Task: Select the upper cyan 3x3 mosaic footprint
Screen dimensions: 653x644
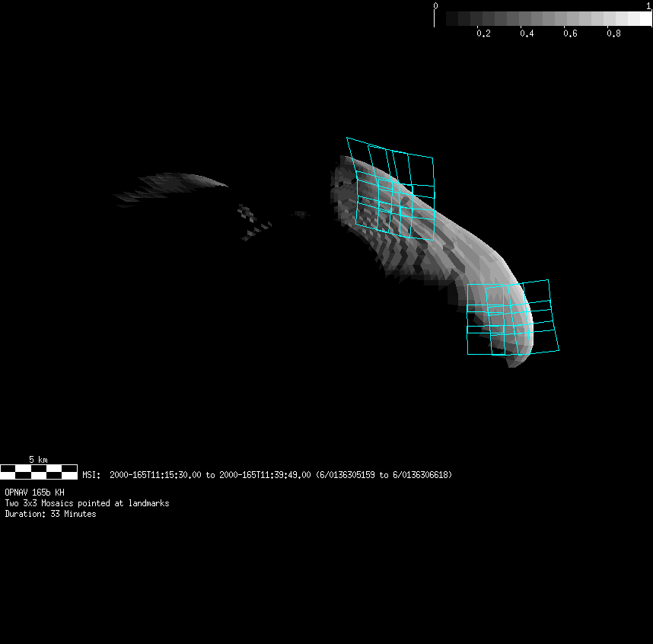Action: [391, 190]
